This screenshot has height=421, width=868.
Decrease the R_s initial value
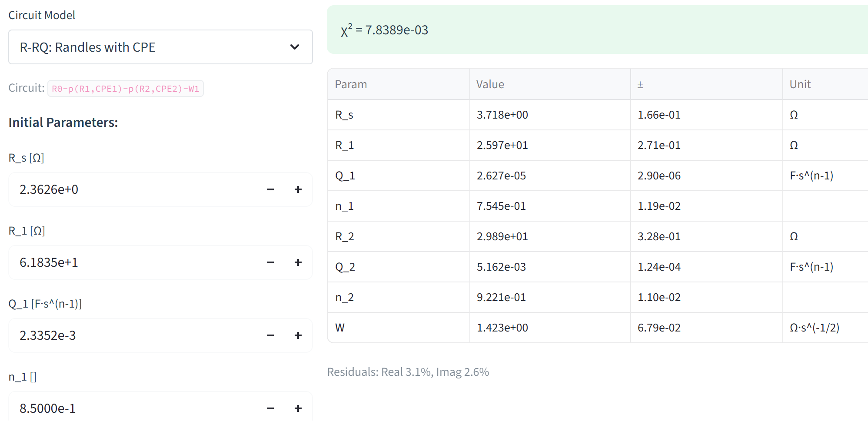click(270, 189)
